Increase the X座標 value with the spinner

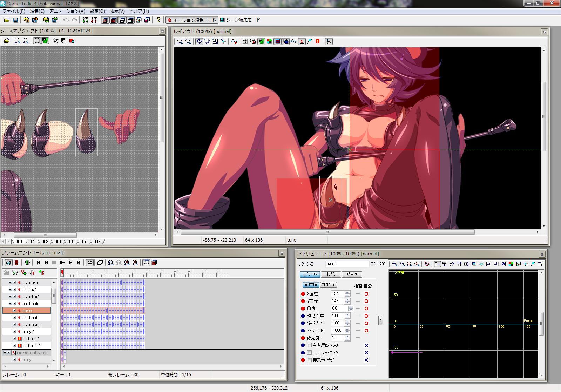pyautogui.click(x=347, y=292)
